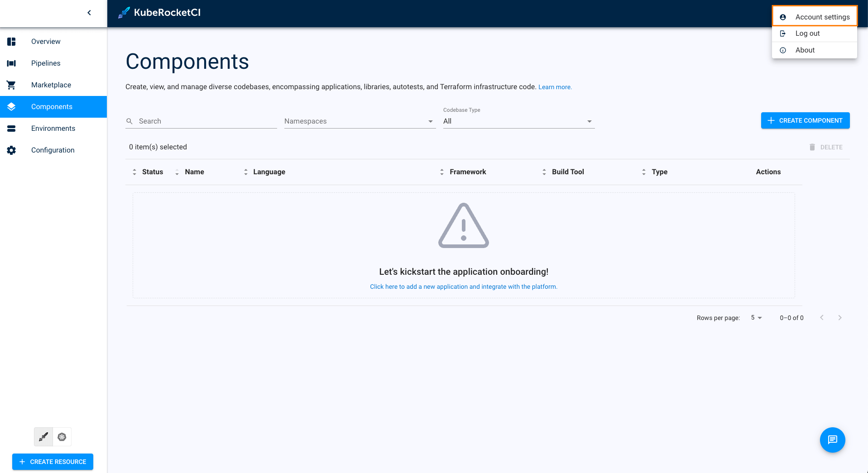Screen dimensions: 868x473
Task: Choose Log out from the account menu
Action: 807,33
